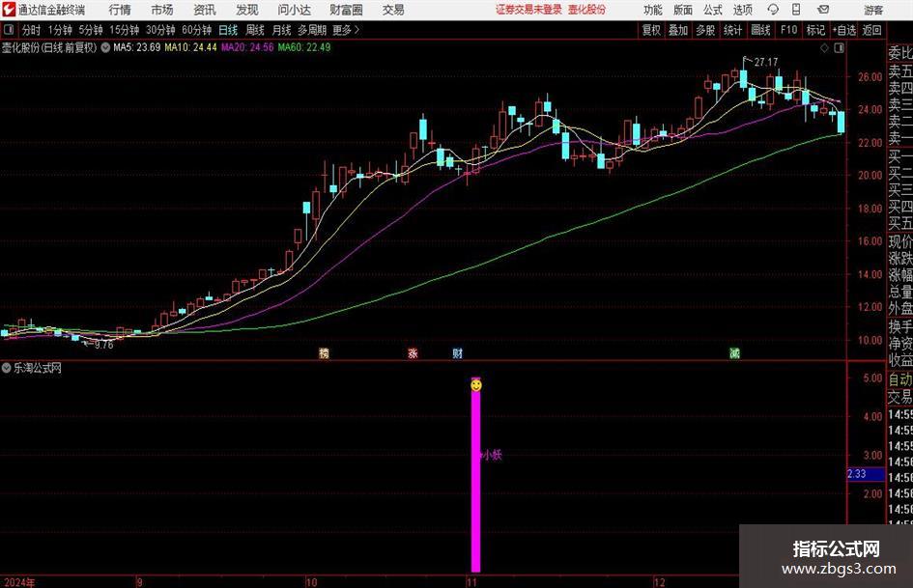Click the 榜 event marker
Image resolution: width=913 pixels, height=588 pixels.
click(x=324, y=353)
